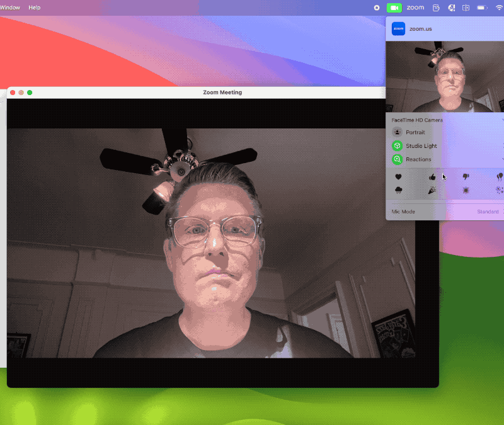Trigger the fireworks reaction

pos(500,190)
